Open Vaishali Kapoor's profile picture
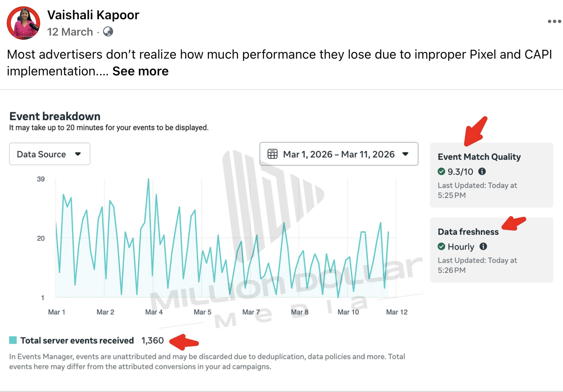 click(x=23, y=23)
